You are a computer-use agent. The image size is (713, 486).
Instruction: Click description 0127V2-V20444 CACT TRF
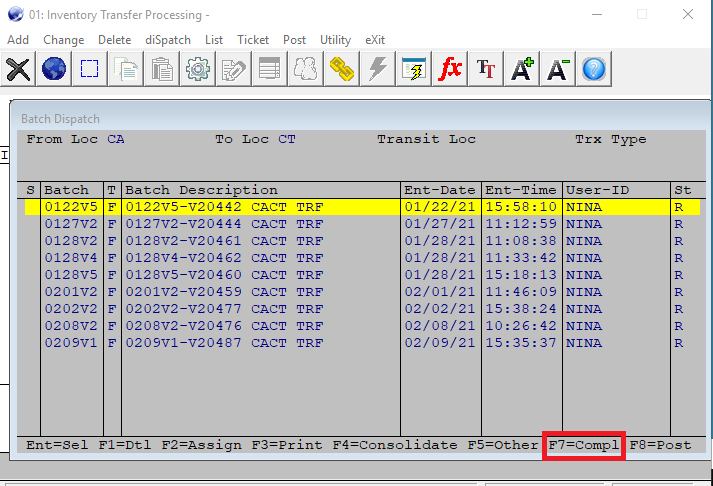point(225,224)
